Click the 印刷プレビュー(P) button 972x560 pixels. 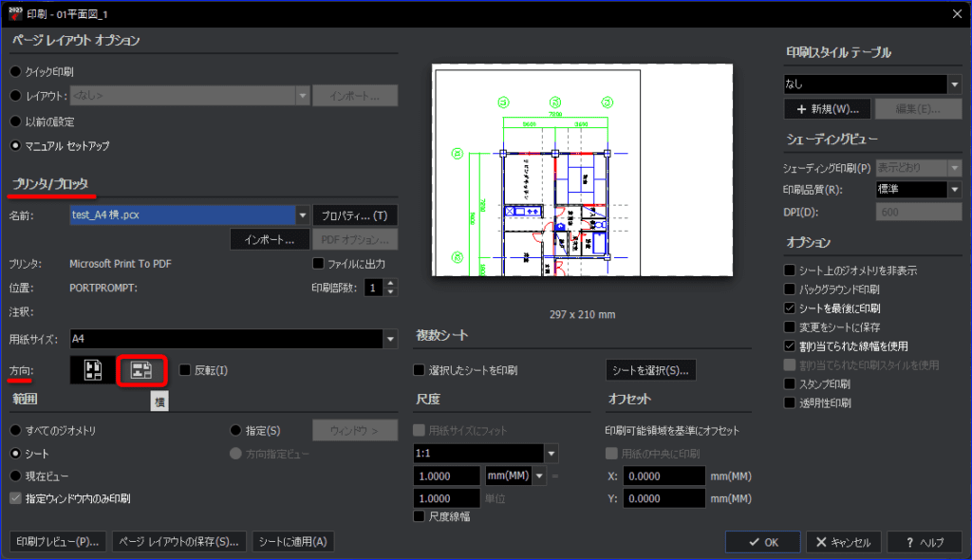58,541
